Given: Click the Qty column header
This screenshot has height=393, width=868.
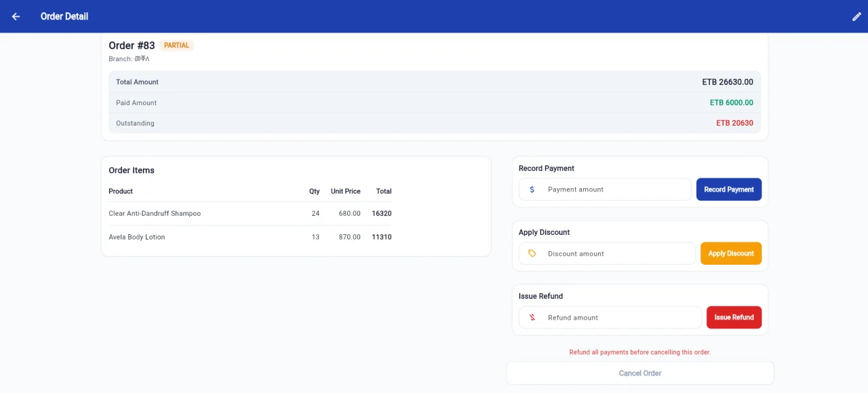Looking at the screenshot, I should [x=314, y=191].
